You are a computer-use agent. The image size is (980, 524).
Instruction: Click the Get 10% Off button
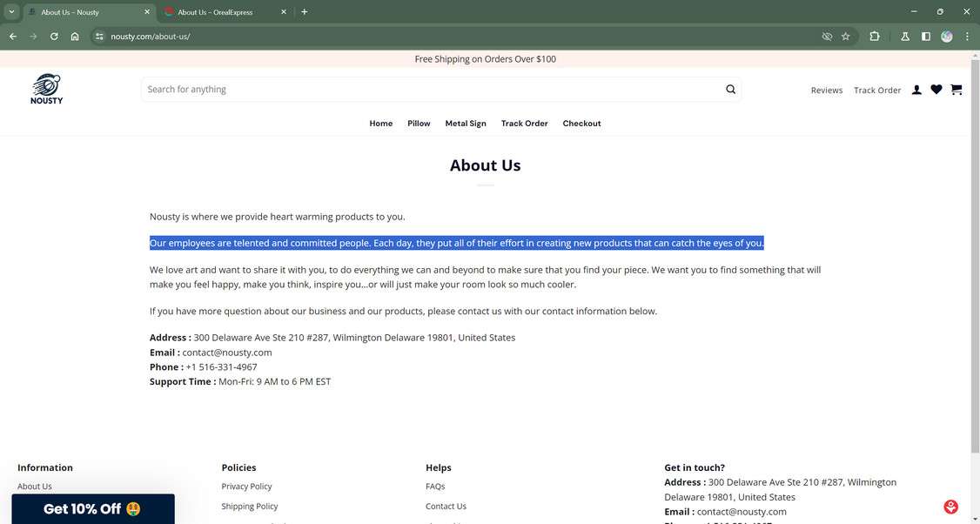92,509
